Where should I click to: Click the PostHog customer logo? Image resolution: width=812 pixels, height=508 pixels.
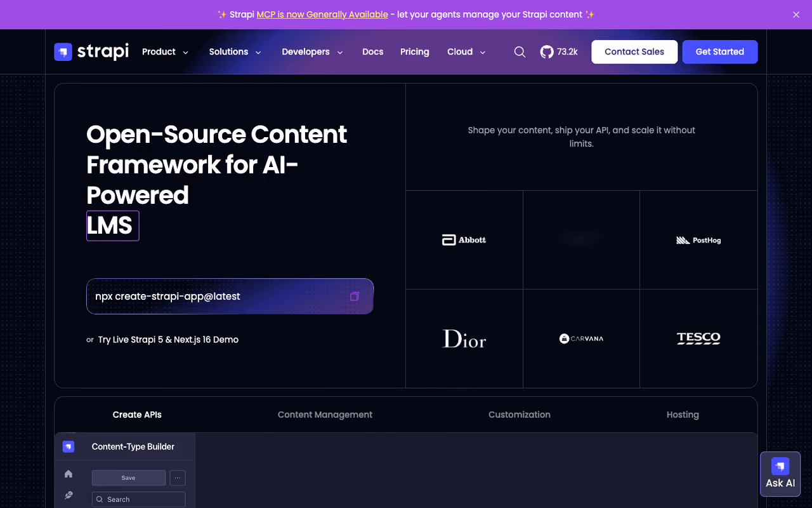(698, 240)
